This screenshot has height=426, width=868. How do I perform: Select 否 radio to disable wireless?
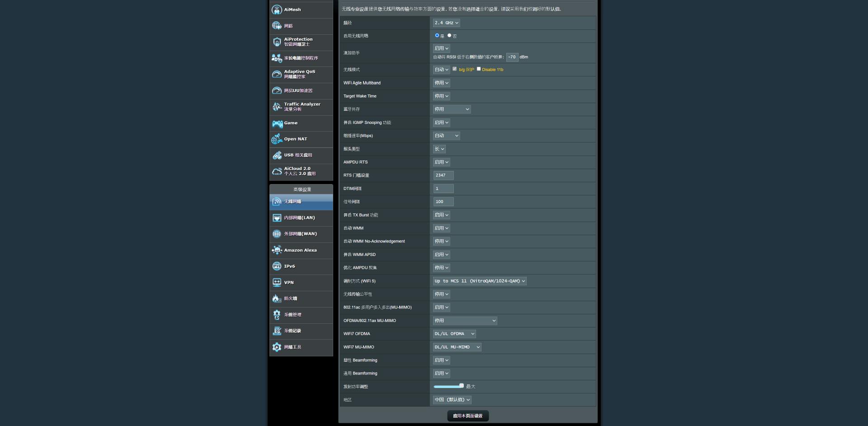[x=449, y=35]
